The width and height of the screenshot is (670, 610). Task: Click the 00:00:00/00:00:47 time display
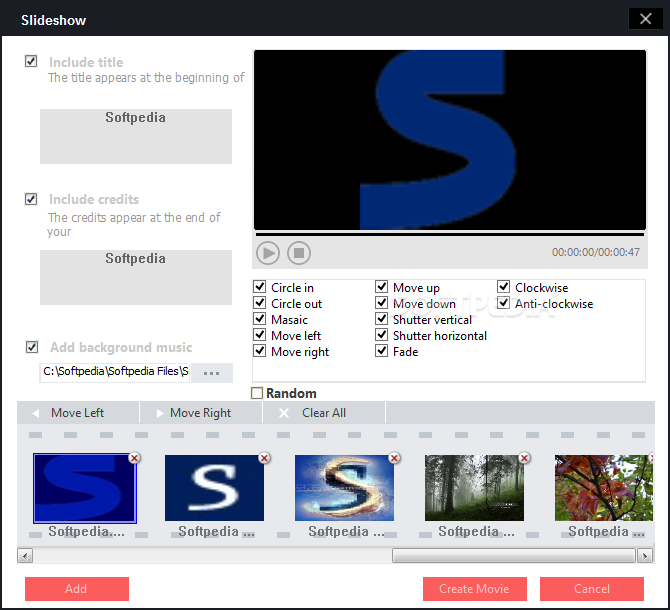coord(596,252)
